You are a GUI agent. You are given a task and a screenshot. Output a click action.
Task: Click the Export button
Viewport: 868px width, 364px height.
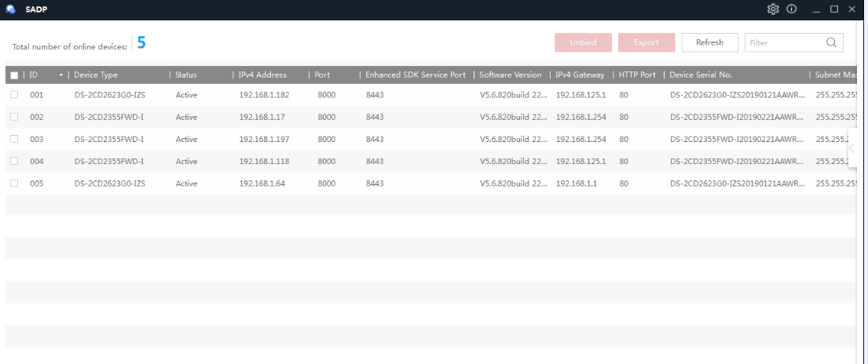coord(646,42)
